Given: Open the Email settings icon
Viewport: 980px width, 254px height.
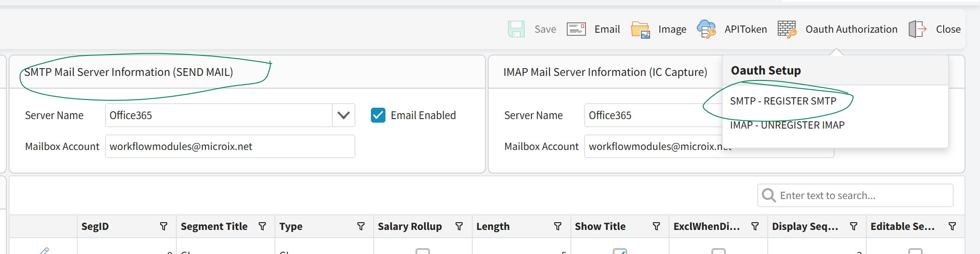Looking at the screenshot, I should 576,29.
